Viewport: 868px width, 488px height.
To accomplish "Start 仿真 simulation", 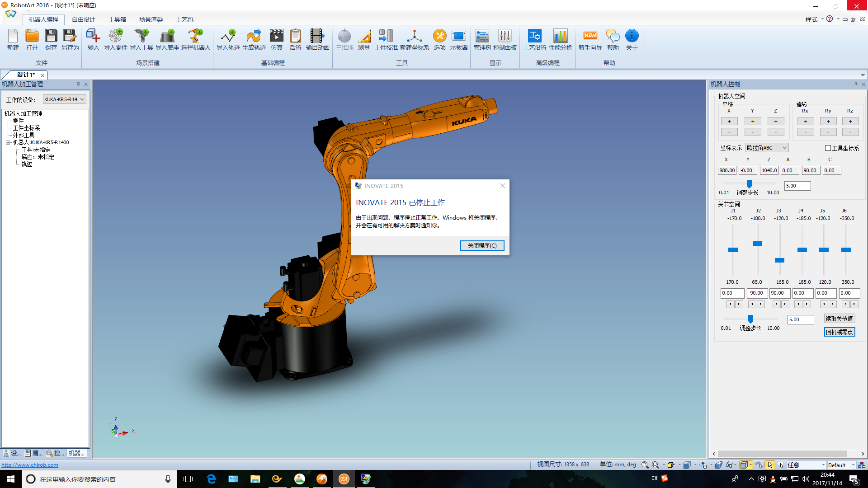I will click(277, 40).
